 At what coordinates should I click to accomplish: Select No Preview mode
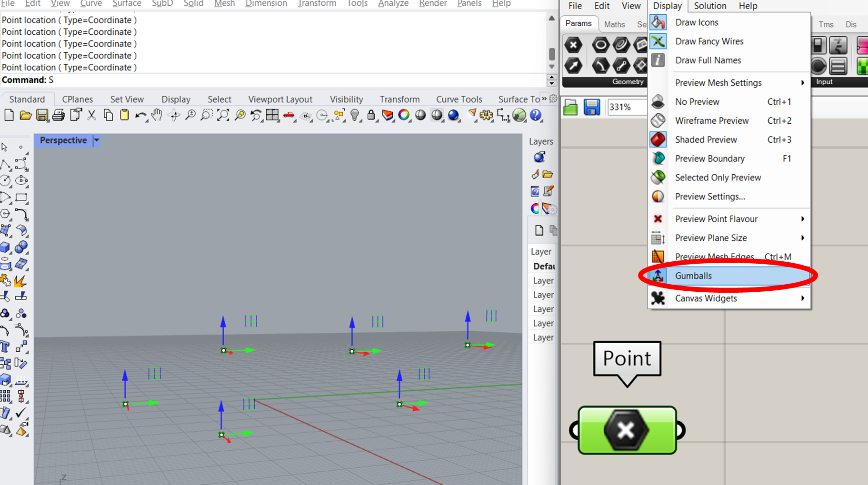click(x=729, y=102)
